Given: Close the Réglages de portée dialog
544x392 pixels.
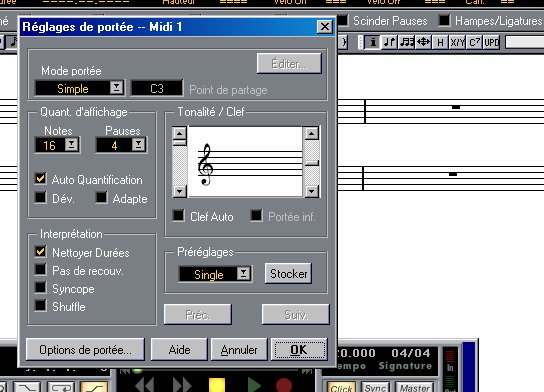Looking at the screenshot, I should pyautogui.click(x=325, y=27).
